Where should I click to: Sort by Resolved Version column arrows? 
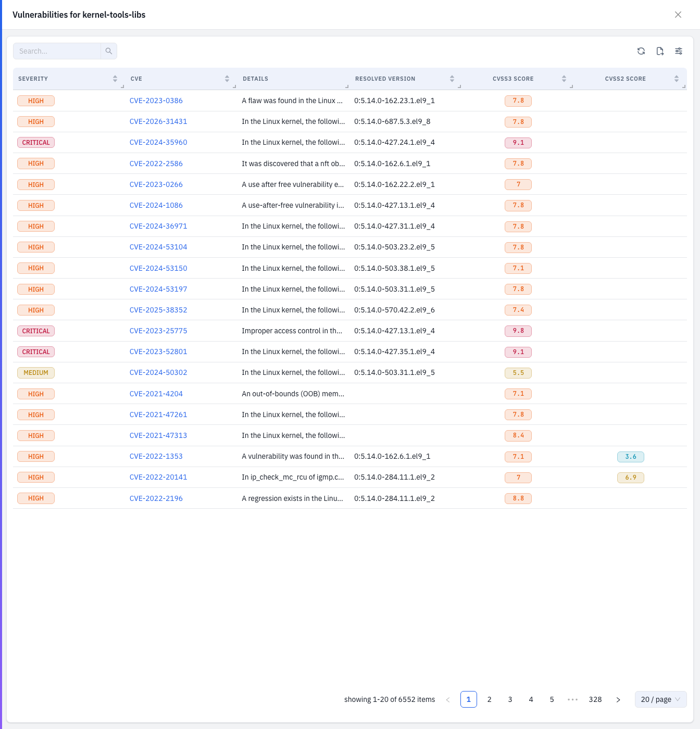click(452, 79)
